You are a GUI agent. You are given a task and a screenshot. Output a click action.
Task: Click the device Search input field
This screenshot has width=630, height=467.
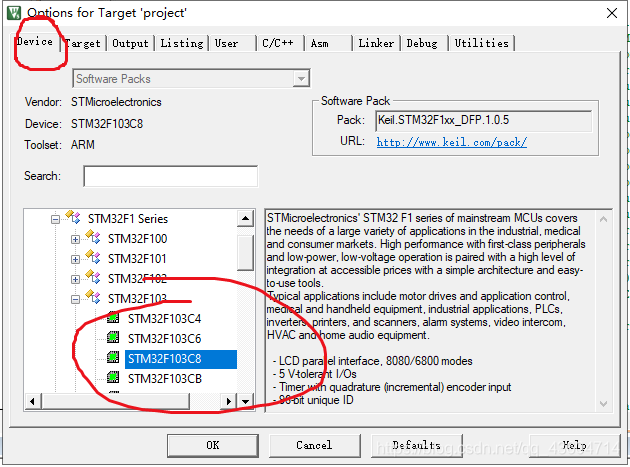171,176
